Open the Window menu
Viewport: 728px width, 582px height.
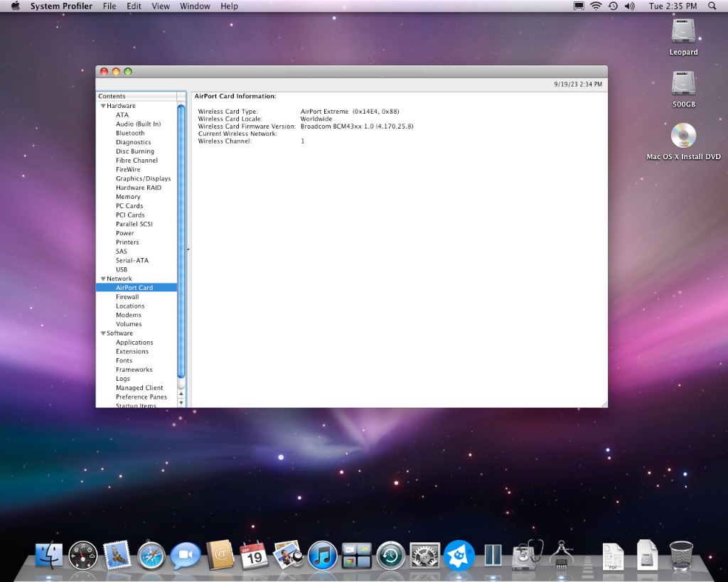[195, 6]
